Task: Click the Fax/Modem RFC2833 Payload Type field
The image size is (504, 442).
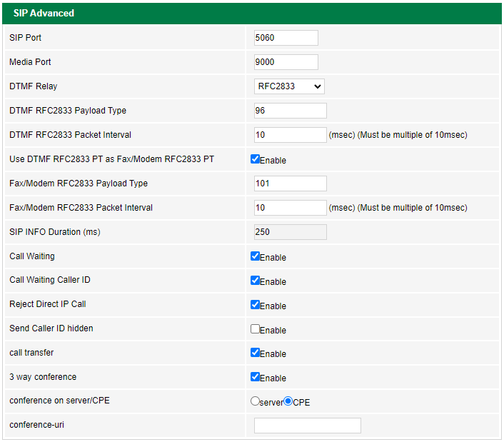Action: [x=290, y=184]
